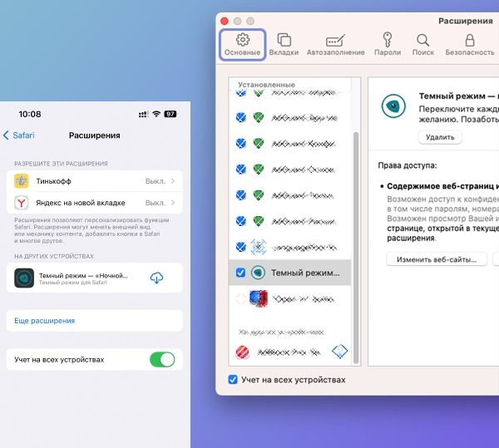The image size is (499, 448).
Task: Open the Тинькофф extension settings row
Action: 94,180
